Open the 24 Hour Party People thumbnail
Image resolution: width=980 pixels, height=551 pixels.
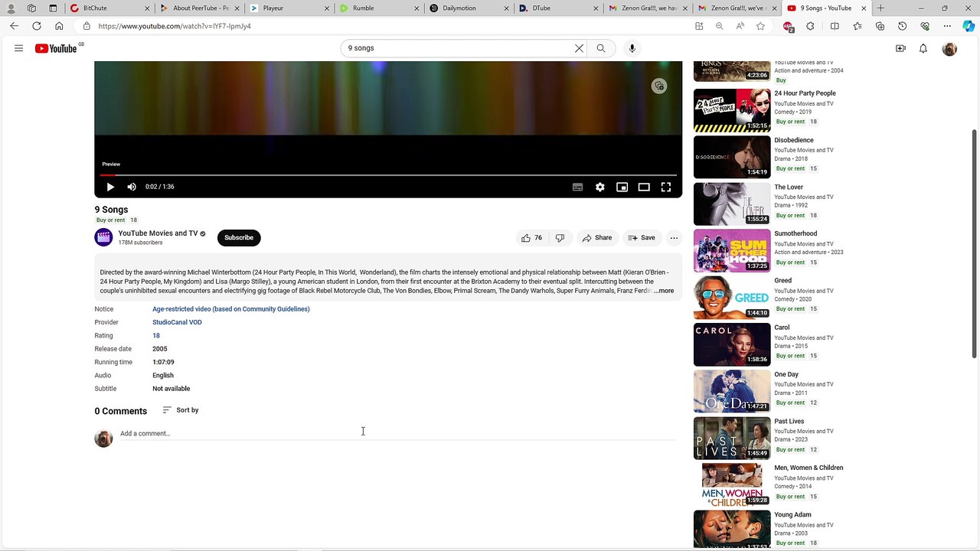click(x=732, y=110)
